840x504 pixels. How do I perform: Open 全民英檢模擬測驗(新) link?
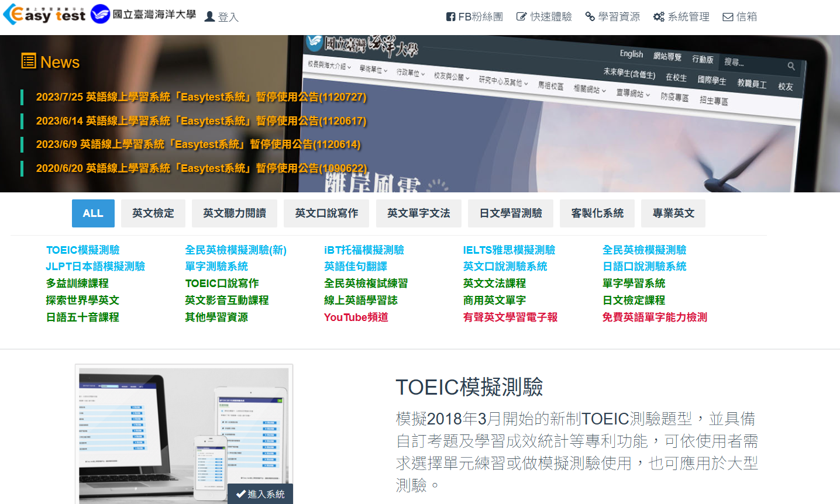236,250
